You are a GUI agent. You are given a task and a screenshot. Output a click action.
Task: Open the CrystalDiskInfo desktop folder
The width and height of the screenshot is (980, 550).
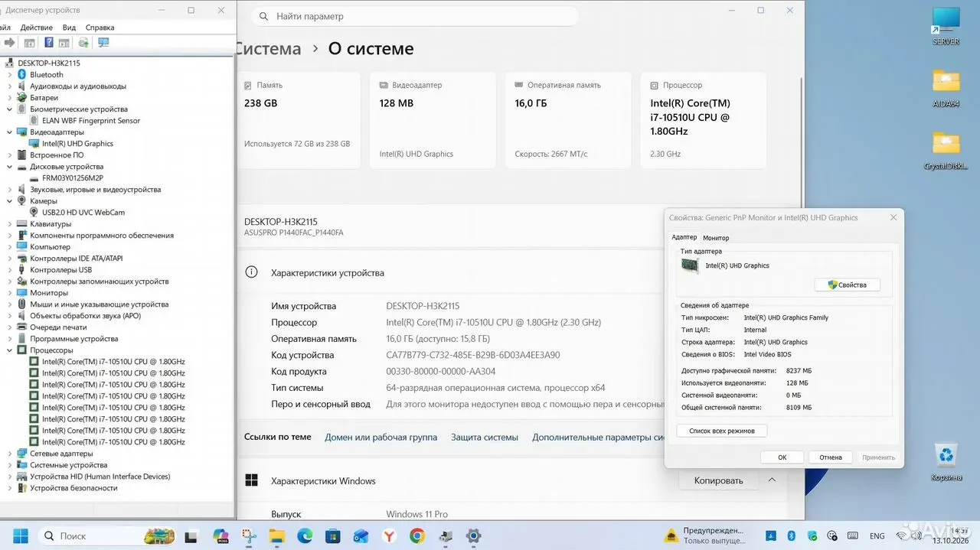pyautogui.click(x=946, y=151)
